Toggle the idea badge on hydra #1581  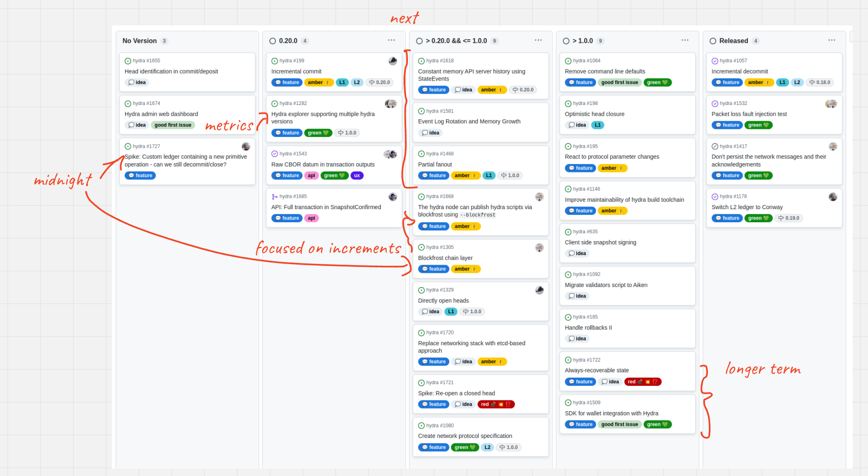pyautogui.click(x=430, y=133)
